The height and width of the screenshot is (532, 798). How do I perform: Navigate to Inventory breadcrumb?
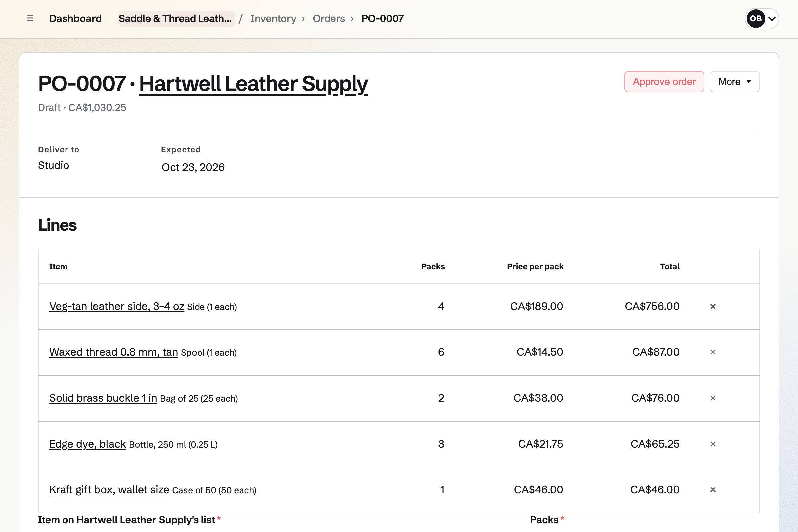pyautogui.click(x=273, y=18)
